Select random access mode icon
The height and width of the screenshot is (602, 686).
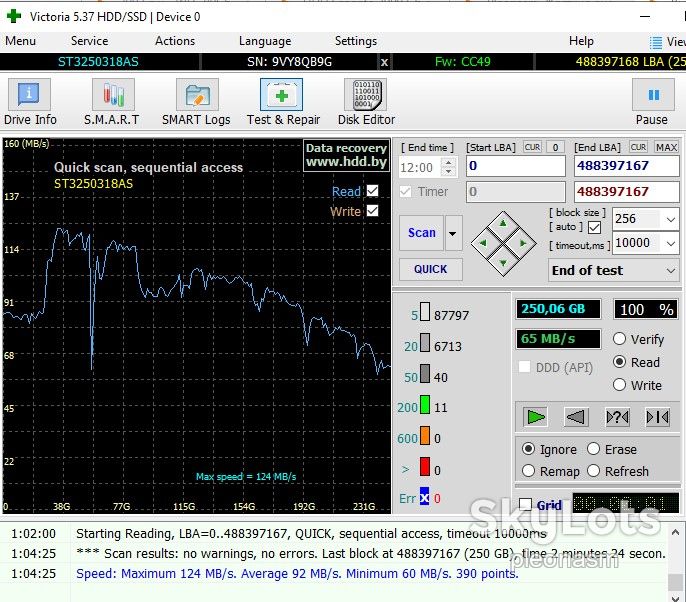[617, 417]
